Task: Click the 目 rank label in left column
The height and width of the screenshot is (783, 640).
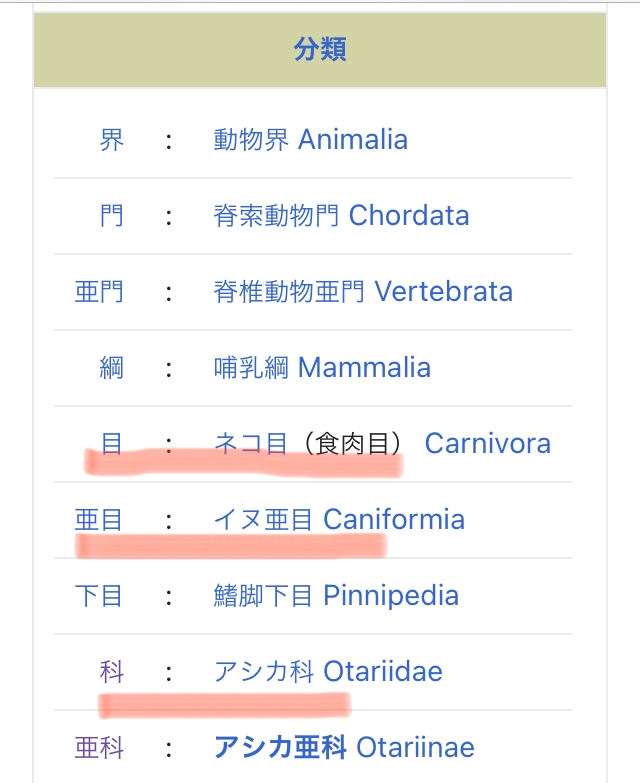Action: 112,443
